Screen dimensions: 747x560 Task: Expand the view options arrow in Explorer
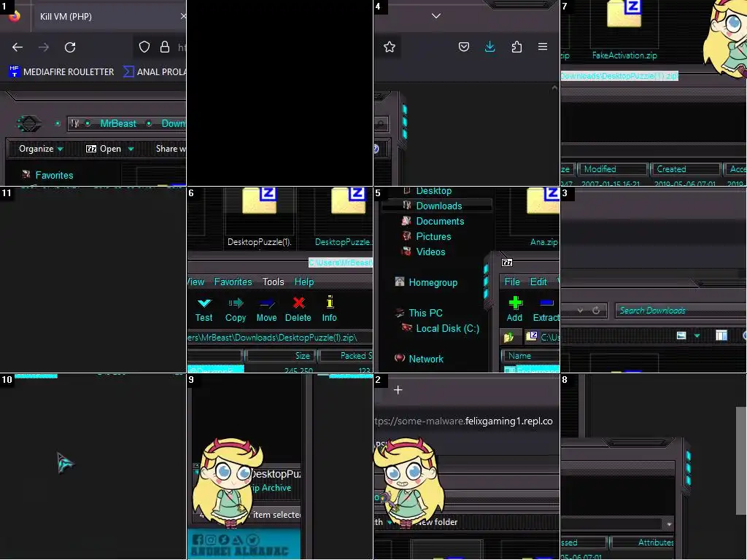(x=697, y=335)
